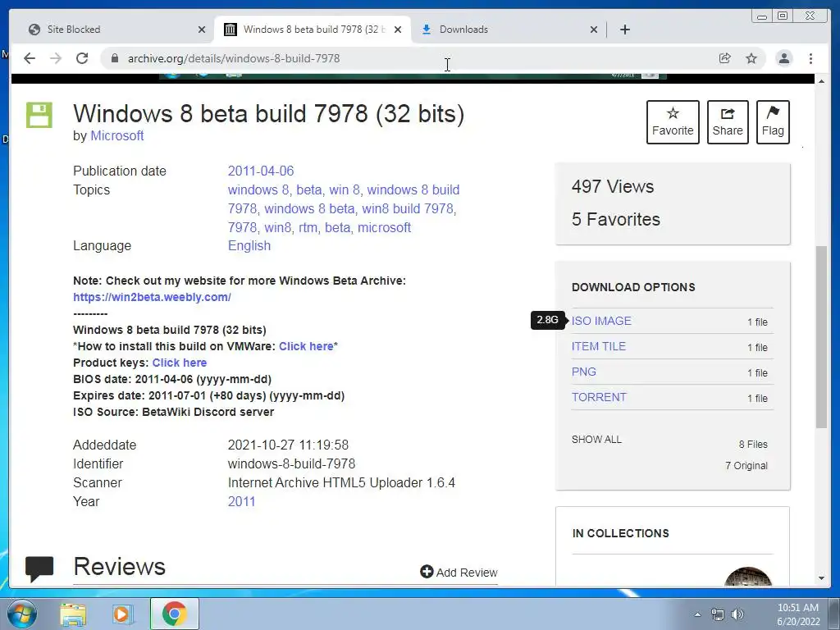This screenshot has height=630, width=840.
Task: Open the 'windows 8' topic link
Action: (x=258, y=189)
